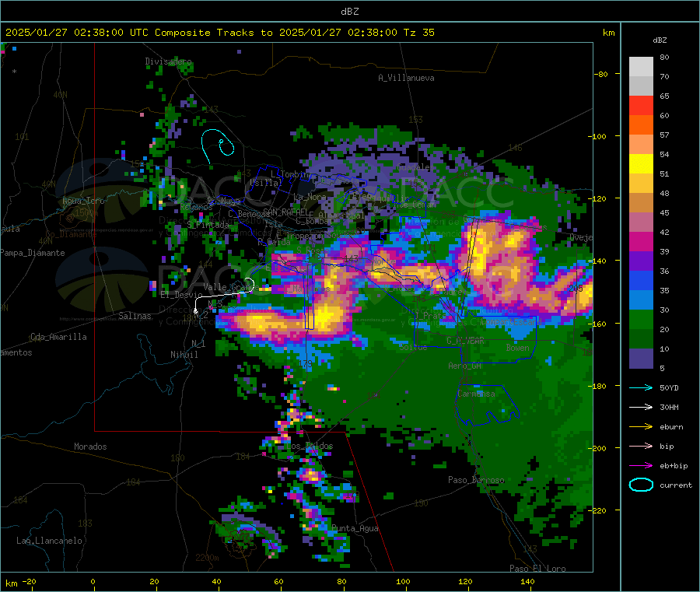Click the Nihuil map label
The height and width of the screenshot is (592, 700).
click(x=184, y=355)
